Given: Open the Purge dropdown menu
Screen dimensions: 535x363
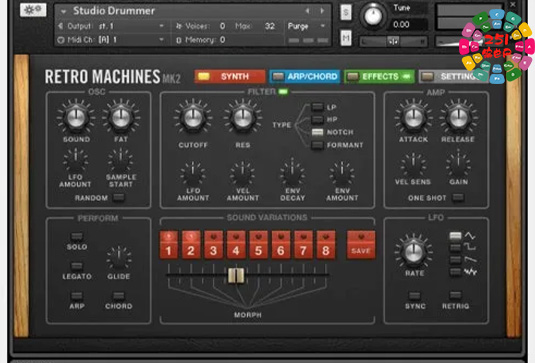Looking at the screenshot, I should coord(306,26).
